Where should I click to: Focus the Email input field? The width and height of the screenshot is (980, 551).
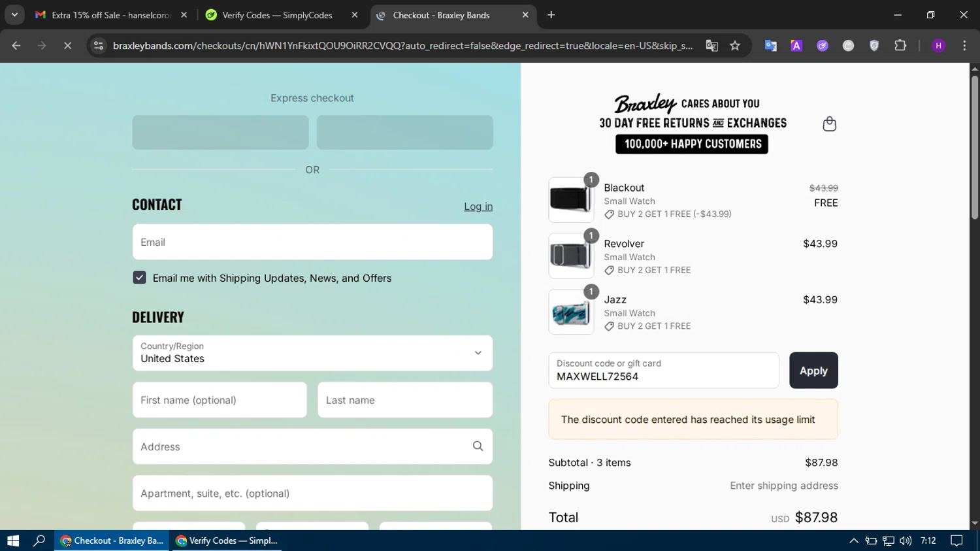click(x=312, y=242)
